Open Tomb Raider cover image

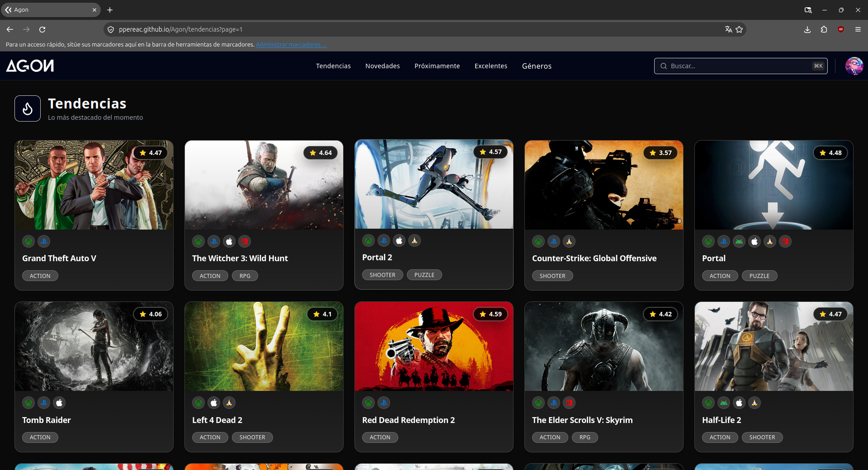point(94,346)
